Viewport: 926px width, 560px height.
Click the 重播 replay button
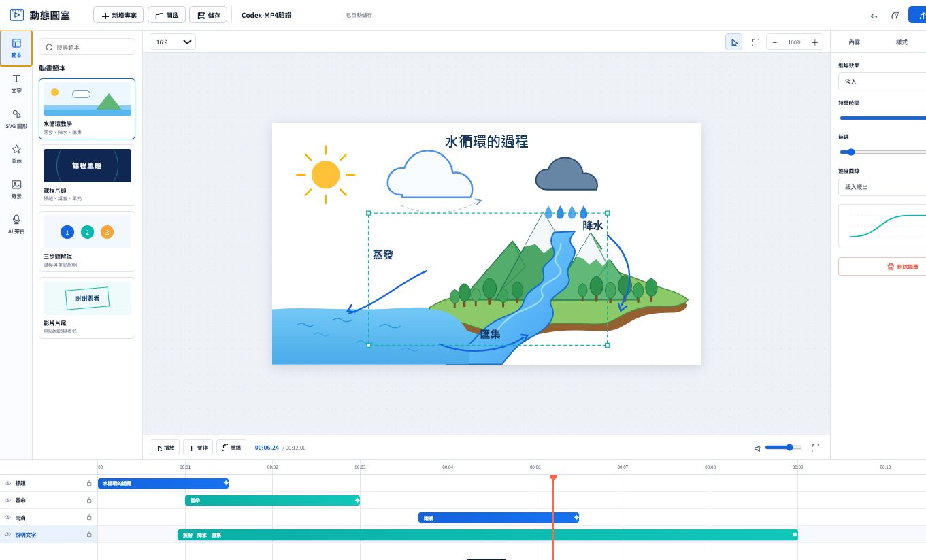tap(231, 448)
